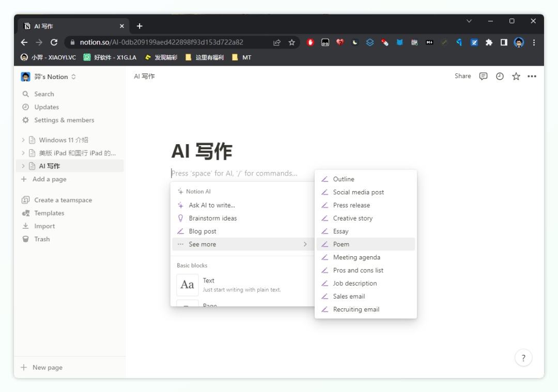Image resolution: width=558 pixels, height=392 pixels.
Task: Expand the See more submenu
Action: click(242, 244)
